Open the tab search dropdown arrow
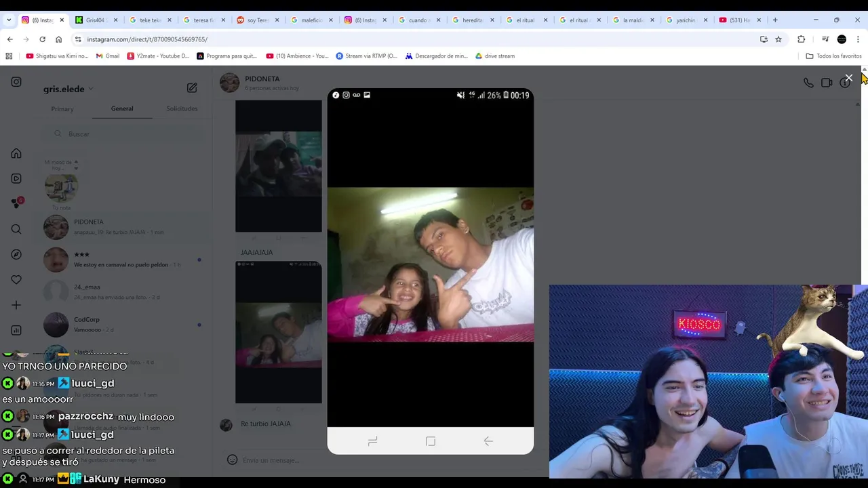This screenshot has height=488, width=868. point(9,20)
